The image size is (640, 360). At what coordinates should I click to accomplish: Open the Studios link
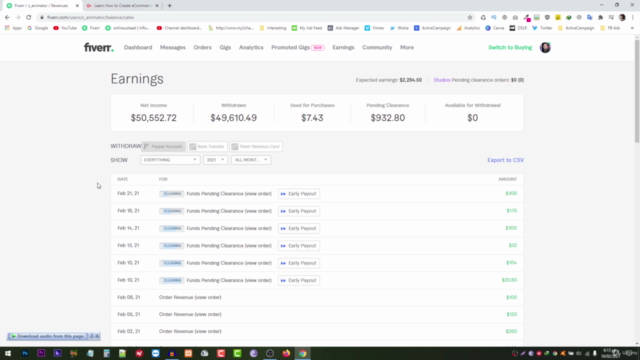[442, 80]
